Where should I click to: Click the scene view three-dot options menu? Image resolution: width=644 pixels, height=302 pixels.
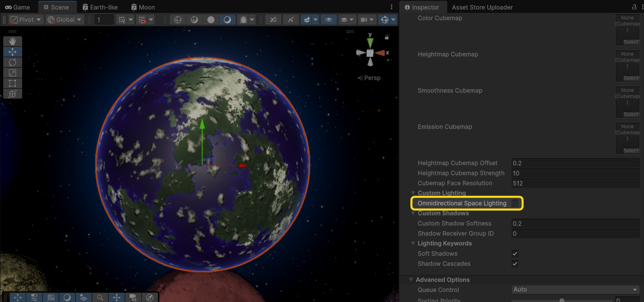coord(391,7)
